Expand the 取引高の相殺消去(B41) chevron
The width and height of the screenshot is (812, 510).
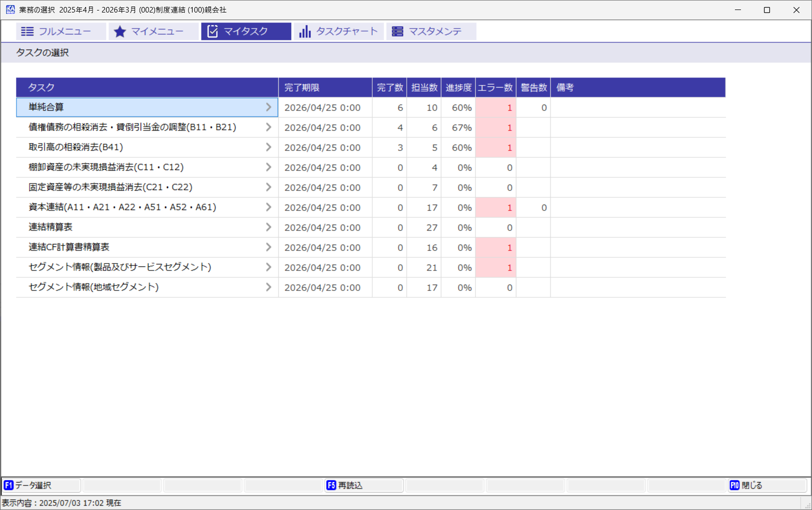point(269,147)
